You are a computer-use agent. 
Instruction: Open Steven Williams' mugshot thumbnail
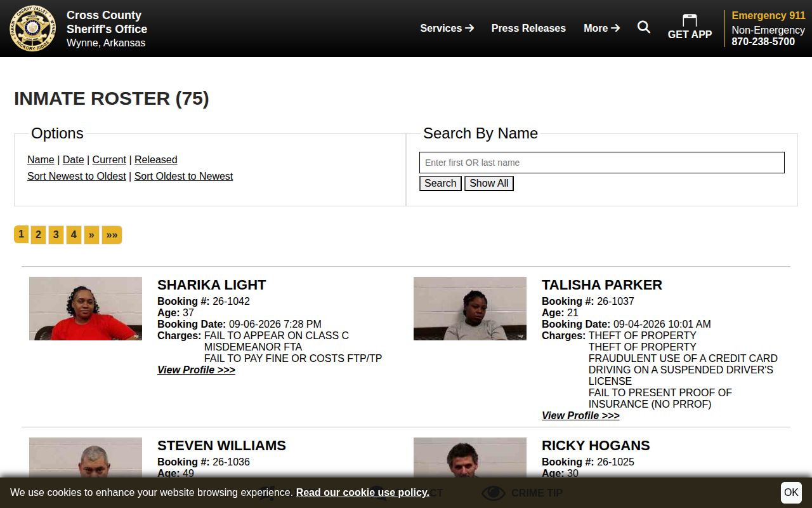pos(86,457)
